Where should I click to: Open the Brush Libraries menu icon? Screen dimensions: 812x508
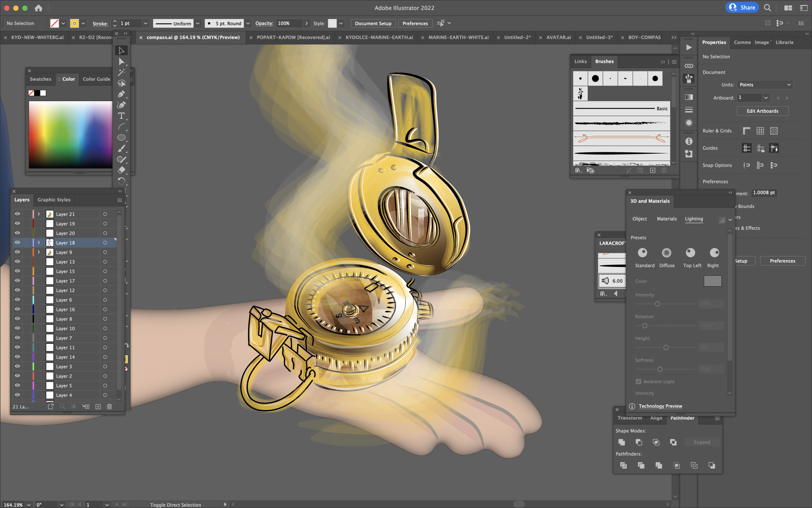tap(578, 170)
